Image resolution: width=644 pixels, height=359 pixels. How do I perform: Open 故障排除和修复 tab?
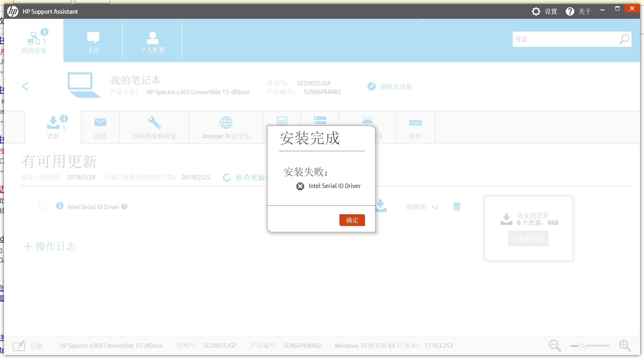(x=154, y=128)
